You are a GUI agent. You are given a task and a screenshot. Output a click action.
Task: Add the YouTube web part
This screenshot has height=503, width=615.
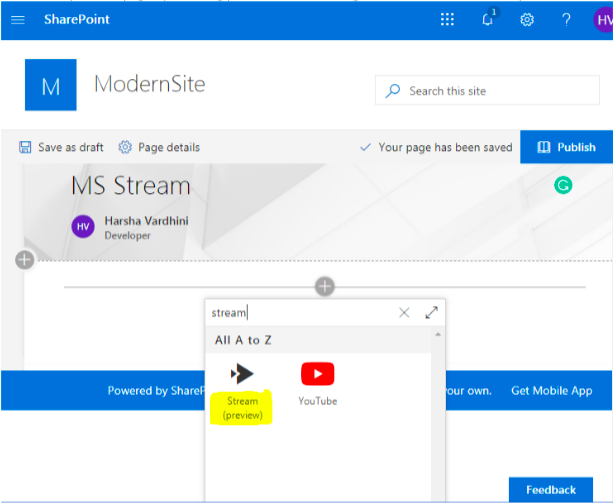pyautogui.click(x=318, y=384)
